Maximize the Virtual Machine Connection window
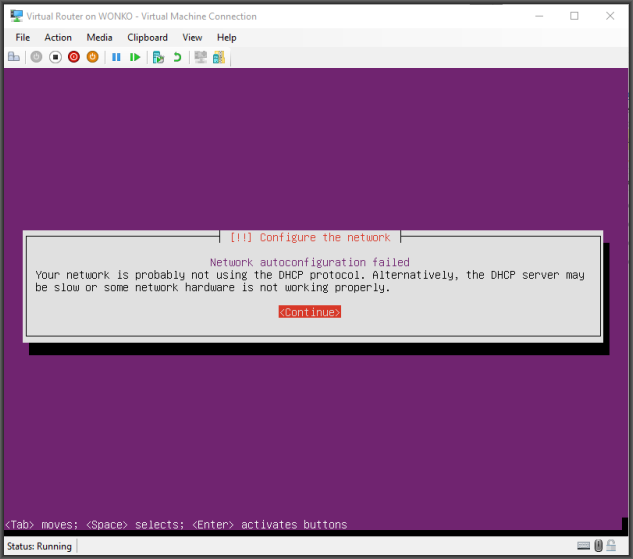 coord(574,16)
